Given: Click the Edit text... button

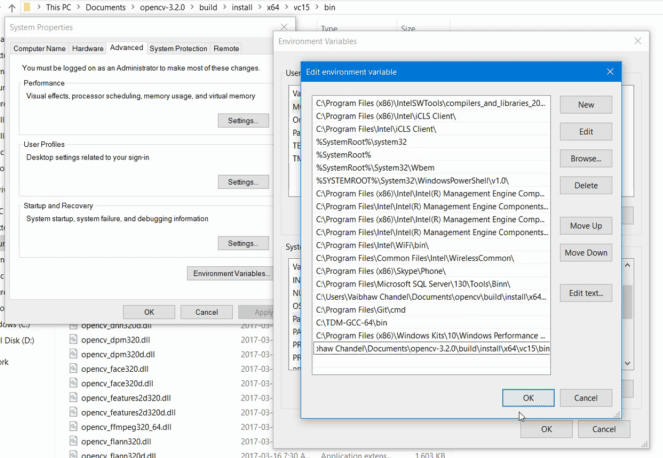Looking at the screenshot, I should (x=586, y=293).
